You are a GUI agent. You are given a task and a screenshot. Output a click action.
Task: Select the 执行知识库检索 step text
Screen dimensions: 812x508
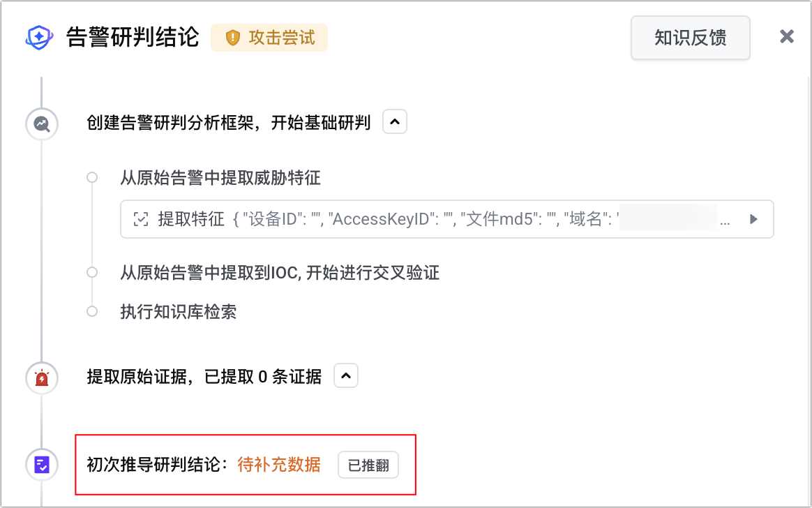tap(179, 312)
